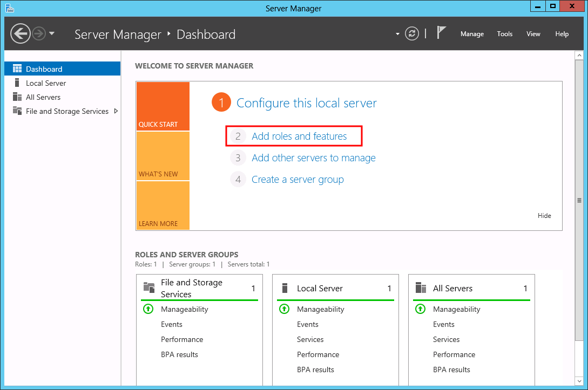Open the View menu
The image size is (588, 390).
pos(533,34)
